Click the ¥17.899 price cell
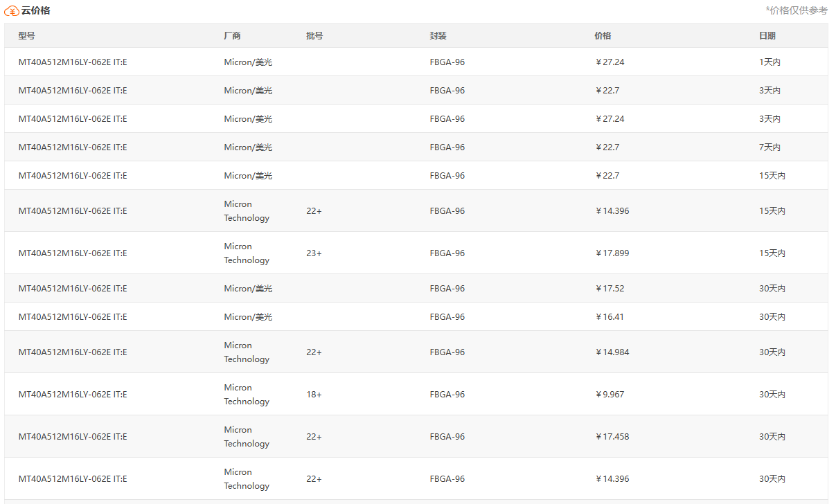 pyautogui.click(x=612, y=253)
